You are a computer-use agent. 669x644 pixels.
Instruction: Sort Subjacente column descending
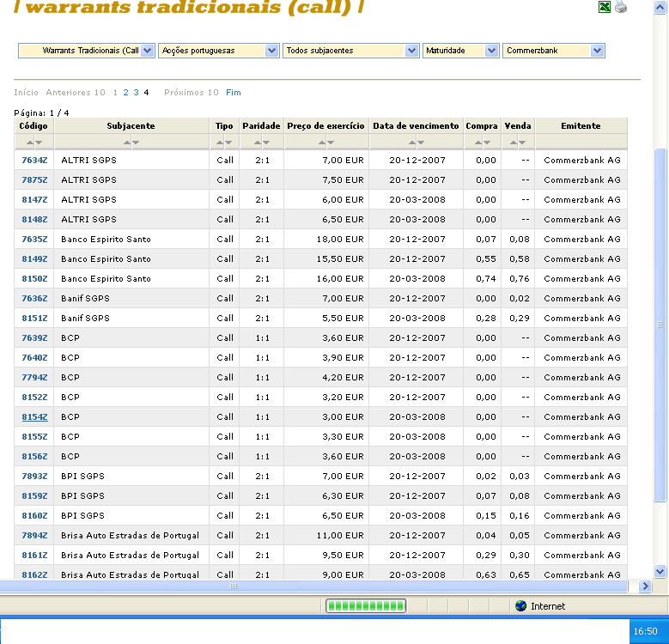(136, 143)
